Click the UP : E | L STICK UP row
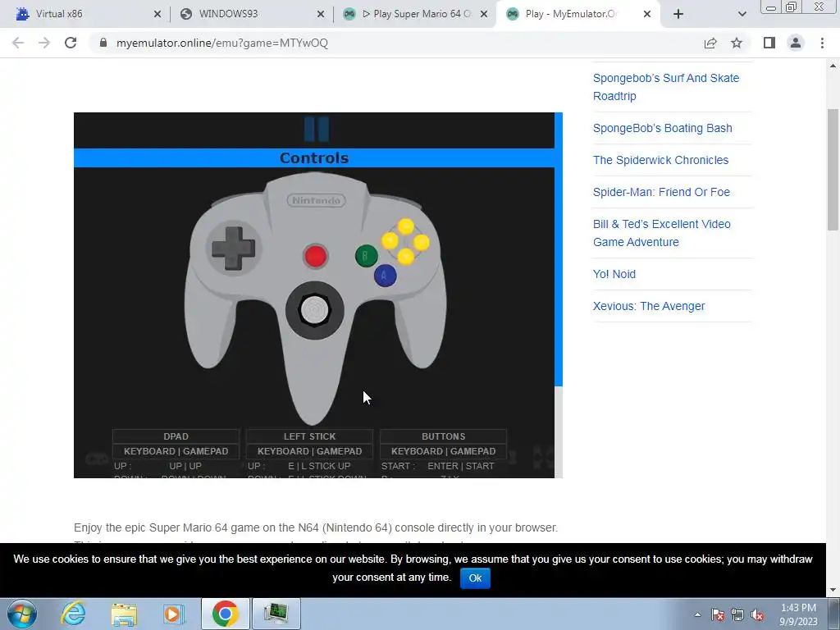Image resolution: width=840 pixels, height=630 pixels. click(299, 466)
